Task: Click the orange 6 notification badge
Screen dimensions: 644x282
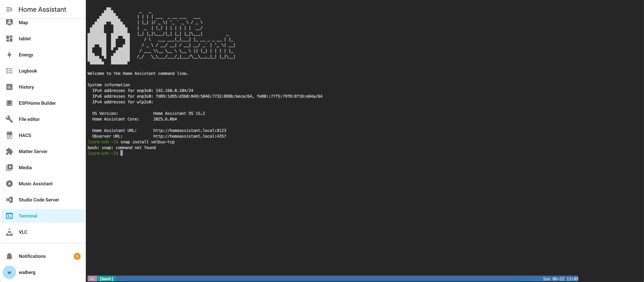Action: tap(77, 256)
